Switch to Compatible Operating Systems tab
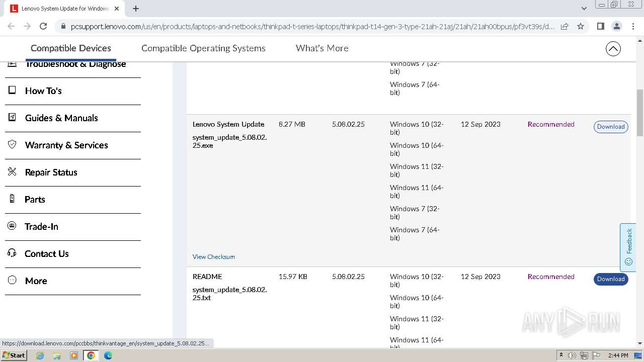 (x=203, y=48)
